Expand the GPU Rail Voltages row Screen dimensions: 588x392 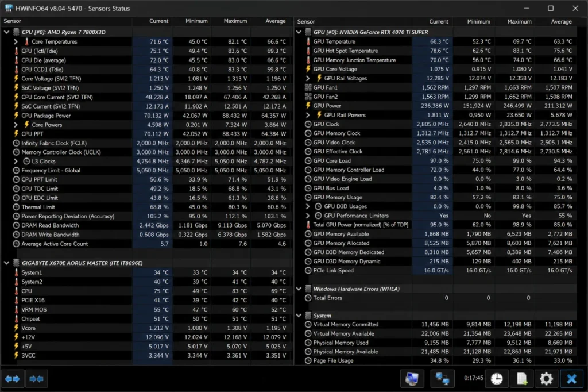click(x=308, y=78)
